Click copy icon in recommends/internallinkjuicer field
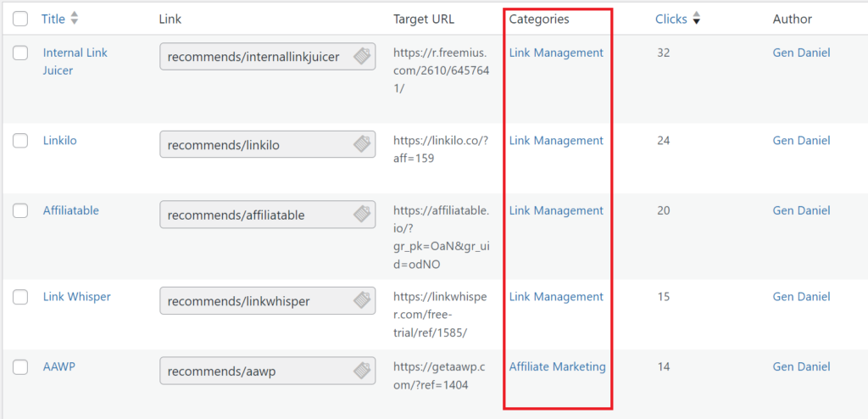Viewport: 868px width, 419px height. tap(362, 56)
